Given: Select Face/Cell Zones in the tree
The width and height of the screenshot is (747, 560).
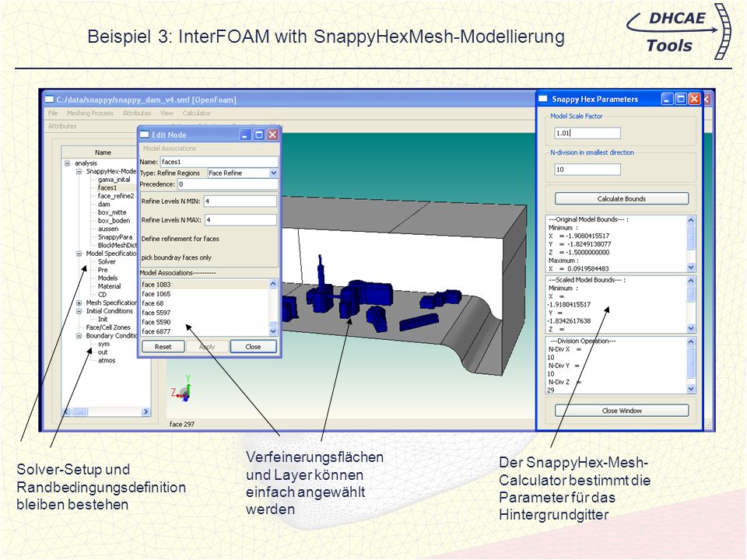Looking at the screenshot, I should (x=108, y=327).
